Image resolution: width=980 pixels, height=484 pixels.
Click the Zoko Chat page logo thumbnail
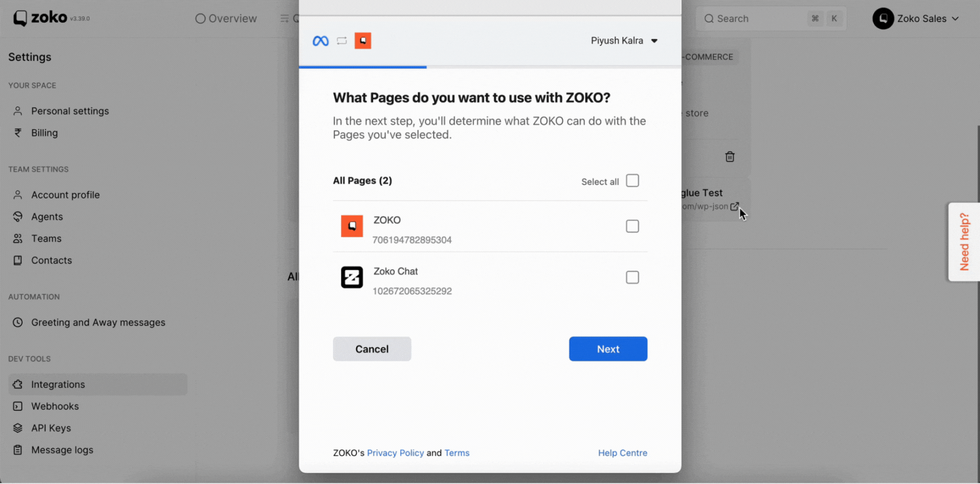pos(352,278)
